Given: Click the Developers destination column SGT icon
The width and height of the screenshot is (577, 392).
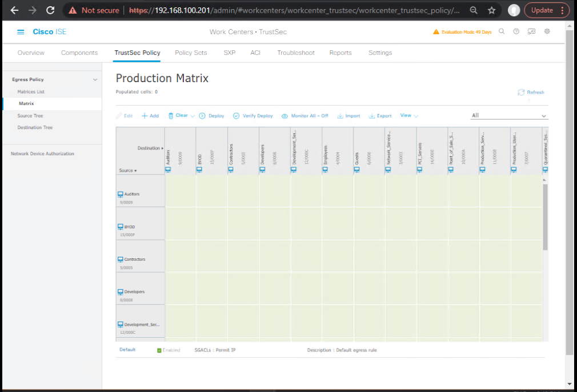Looking at the screenshot, I should 262,169.
